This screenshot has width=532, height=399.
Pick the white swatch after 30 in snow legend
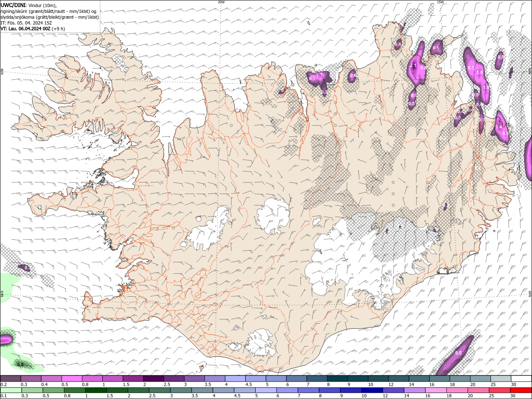point(521,379)
